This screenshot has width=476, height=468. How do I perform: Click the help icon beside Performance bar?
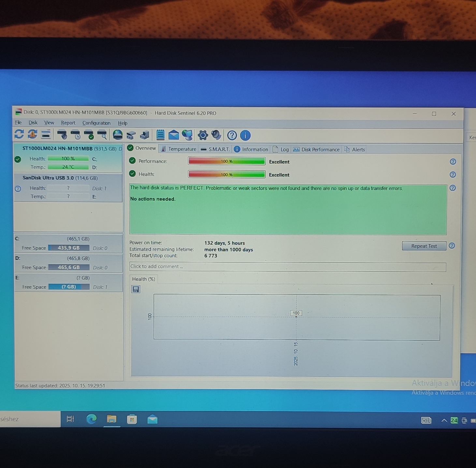coord(453,162)
